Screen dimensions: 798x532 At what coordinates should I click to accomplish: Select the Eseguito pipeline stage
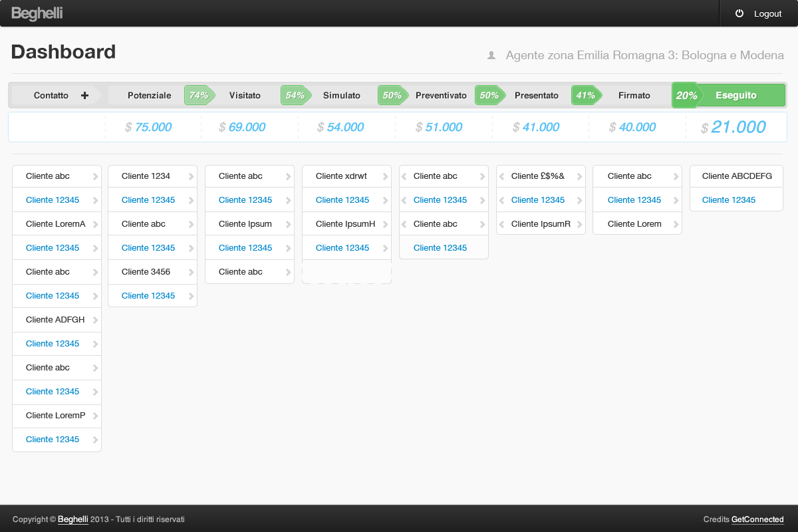735,95
